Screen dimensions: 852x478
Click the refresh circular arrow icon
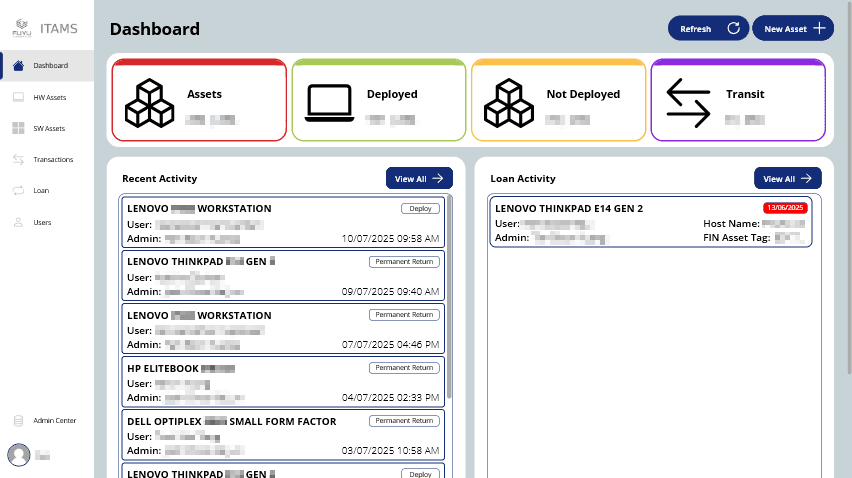pos(734,28)
